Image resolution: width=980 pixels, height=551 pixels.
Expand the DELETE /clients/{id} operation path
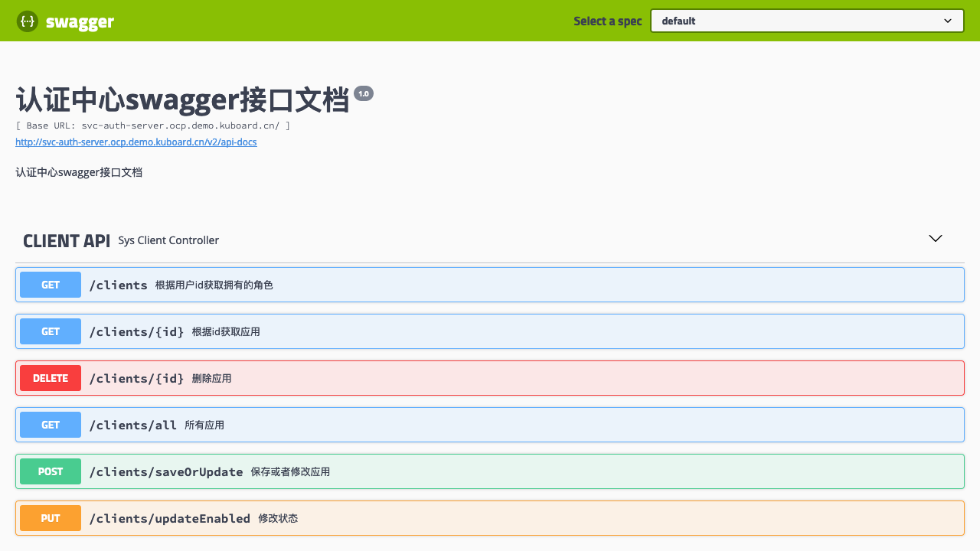click(x=137, y=378)
